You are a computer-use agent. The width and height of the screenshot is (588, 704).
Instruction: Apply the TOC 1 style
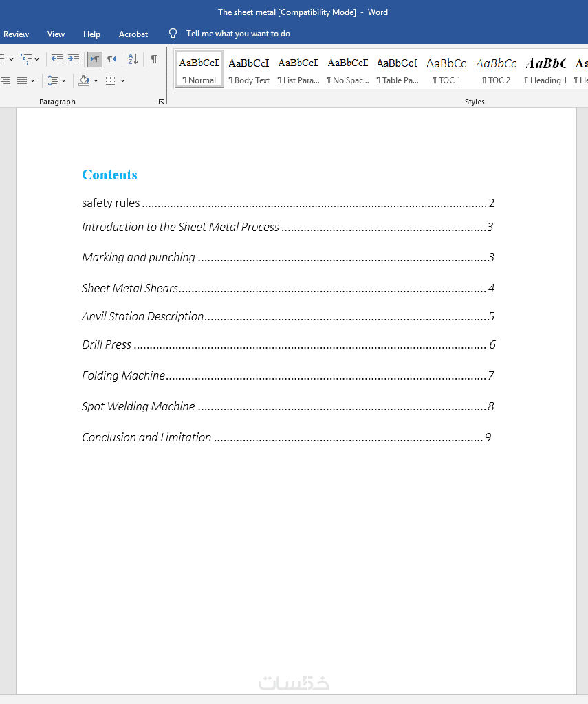[x=446, y=69]
